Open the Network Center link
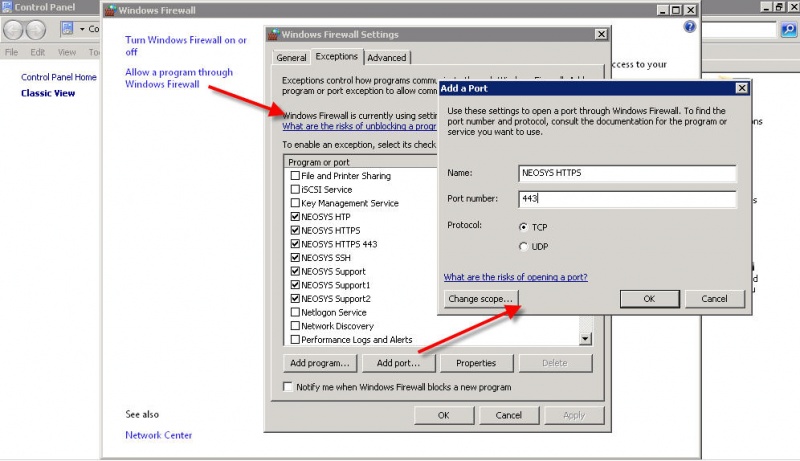The width and height of the screenshot is (800, 461). (x=159, y=435)
